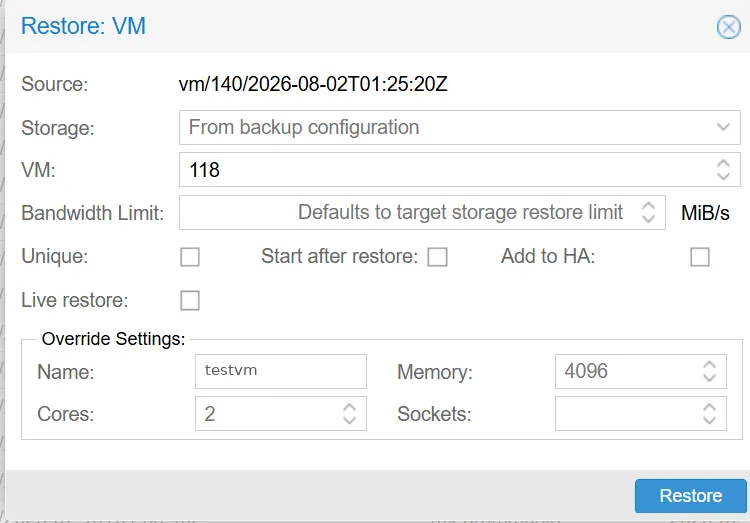Viewport: 750px width, 523px height.
Task: Enable the Unique checkbox
Action: [x=190, y=257]
